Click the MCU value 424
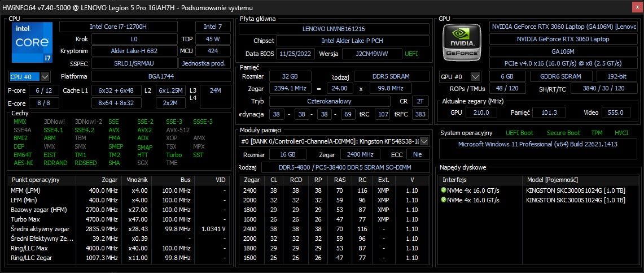Screen dimensions: 644x273 pos(213,51)
